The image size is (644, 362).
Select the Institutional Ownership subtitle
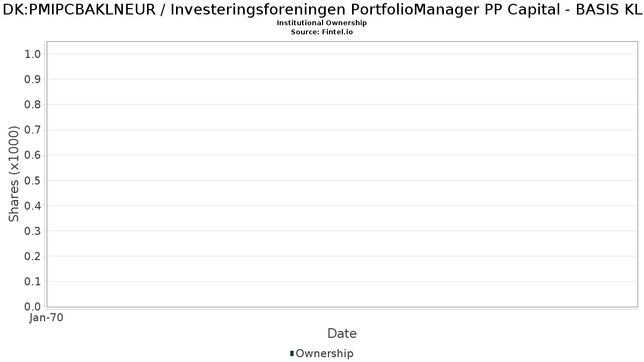coord(322,23)
